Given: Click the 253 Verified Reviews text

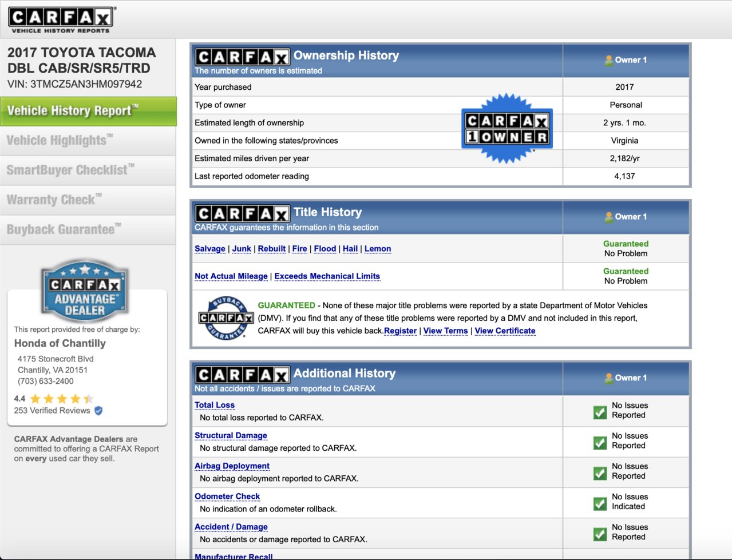Looking at the screenshot, I should (x=52, y=411).
